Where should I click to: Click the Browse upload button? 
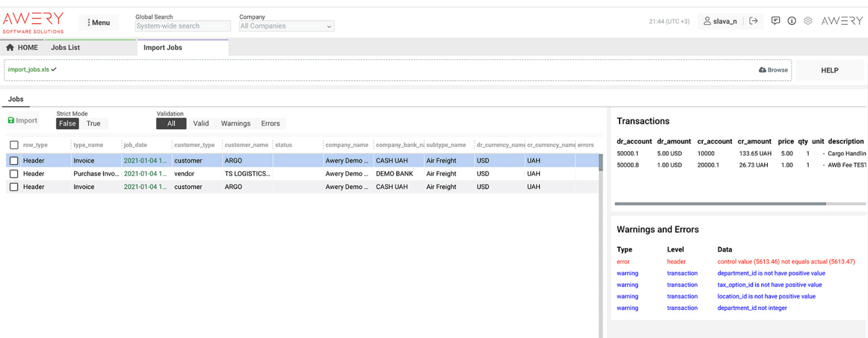(773, 70)
